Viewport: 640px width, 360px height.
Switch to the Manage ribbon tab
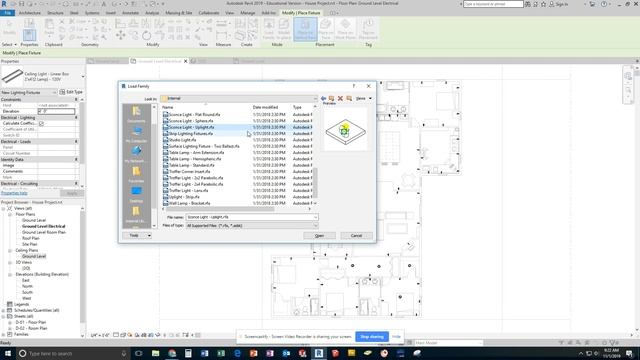(x=247, y=13)
